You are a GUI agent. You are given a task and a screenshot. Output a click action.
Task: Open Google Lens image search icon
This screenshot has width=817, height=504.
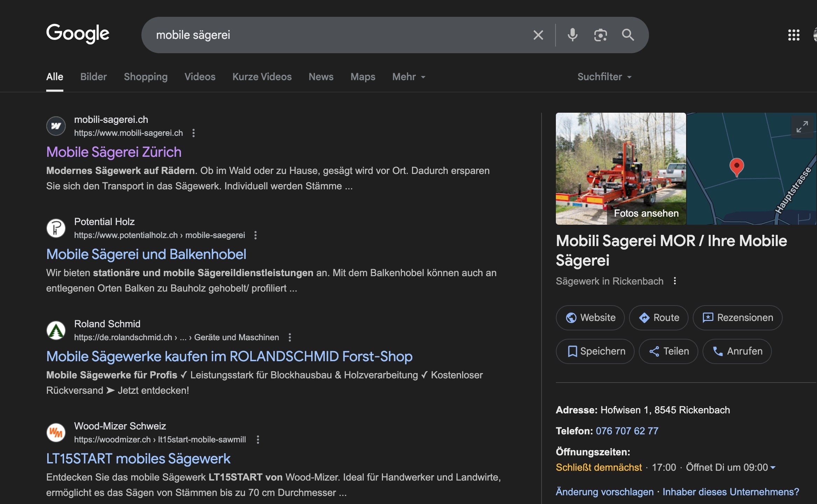click(x=600, y=35)
